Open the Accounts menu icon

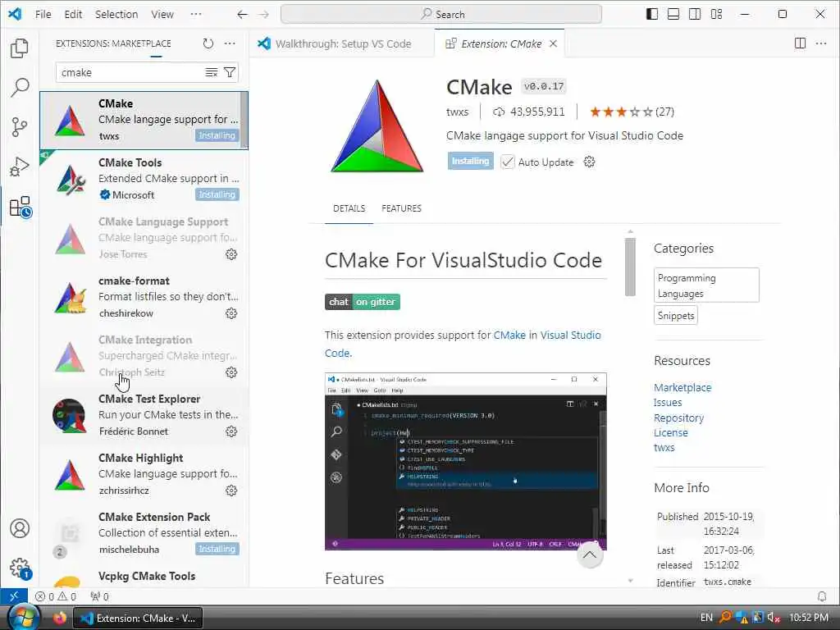(x=20, y=528)
